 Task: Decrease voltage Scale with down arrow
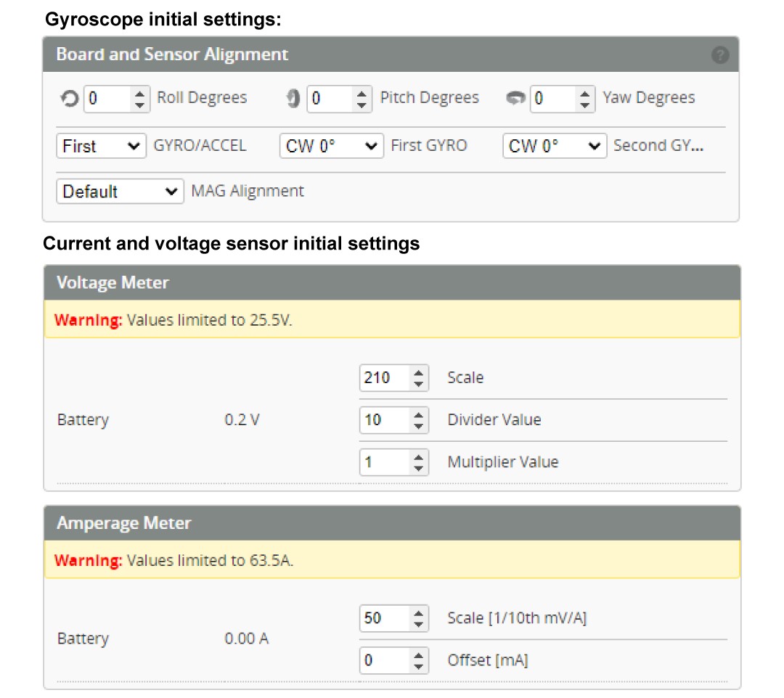[419, 385]
